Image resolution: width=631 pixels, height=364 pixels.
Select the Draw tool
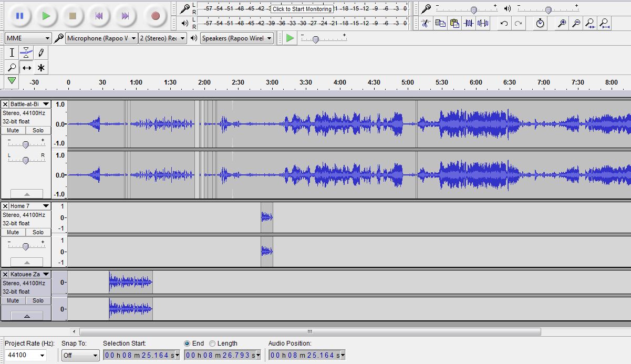coord(40,52)
